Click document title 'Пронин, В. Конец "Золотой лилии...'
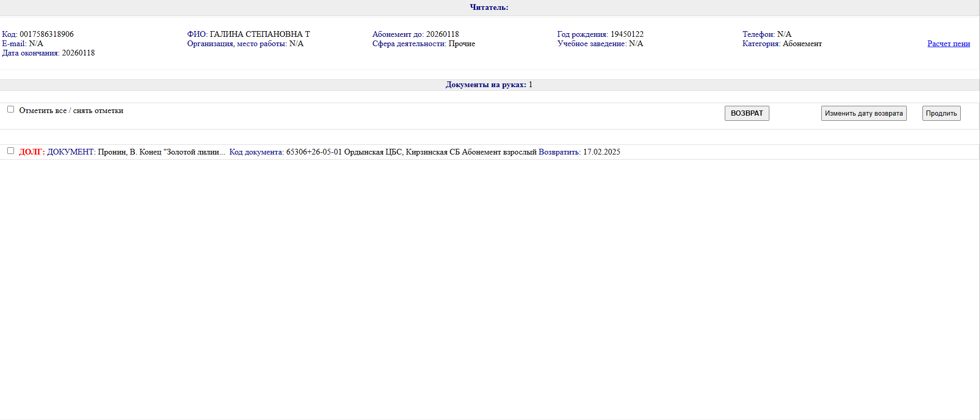 tap(161, 152)
